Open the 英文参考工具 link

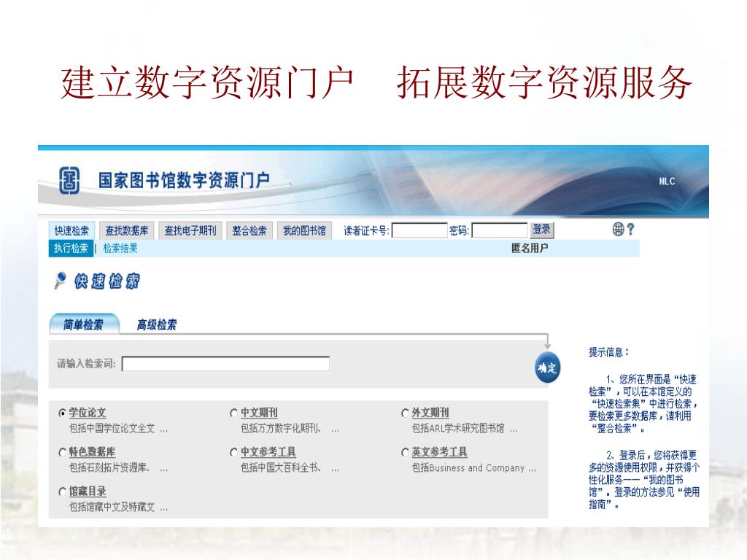pos(439,452)
